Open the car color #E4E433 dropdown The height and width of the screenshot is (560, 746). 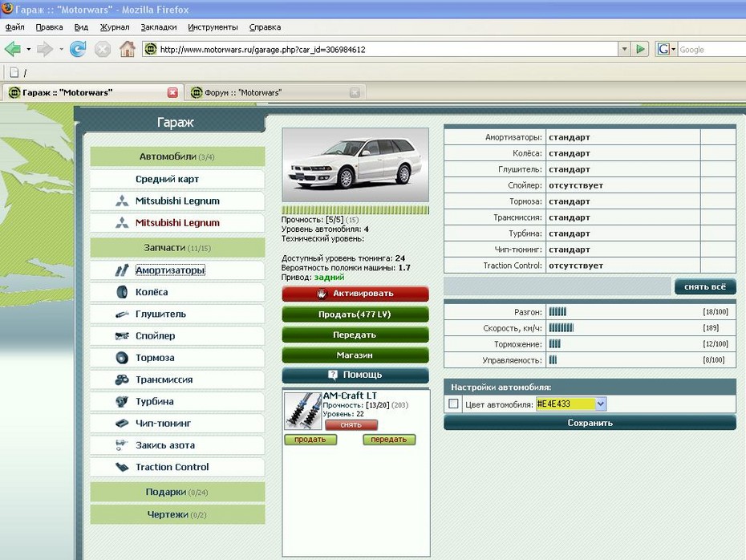(601, 404)
